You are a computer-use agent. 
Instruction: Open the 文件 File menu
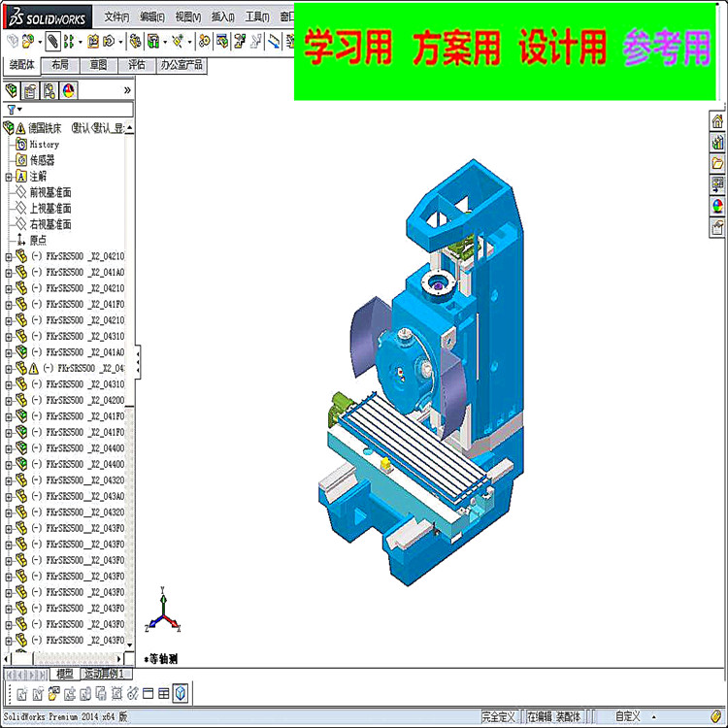pos(116,17)
